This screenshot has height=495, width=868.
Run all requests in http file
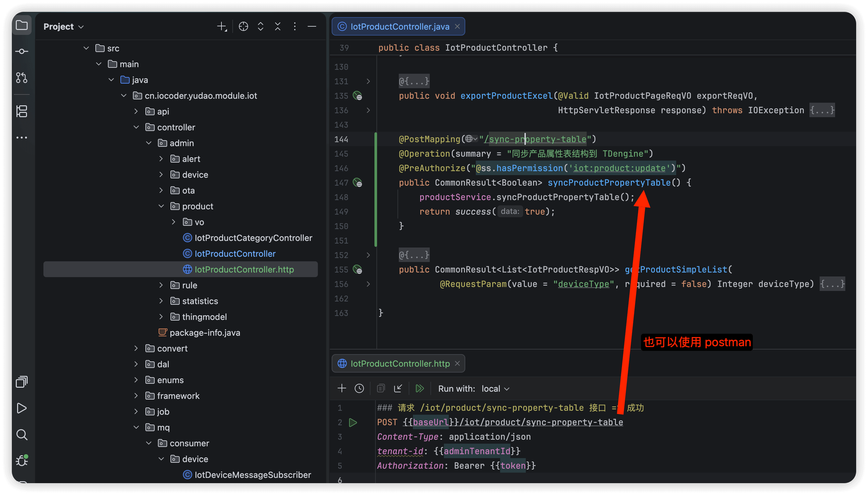tap(420, 388)
